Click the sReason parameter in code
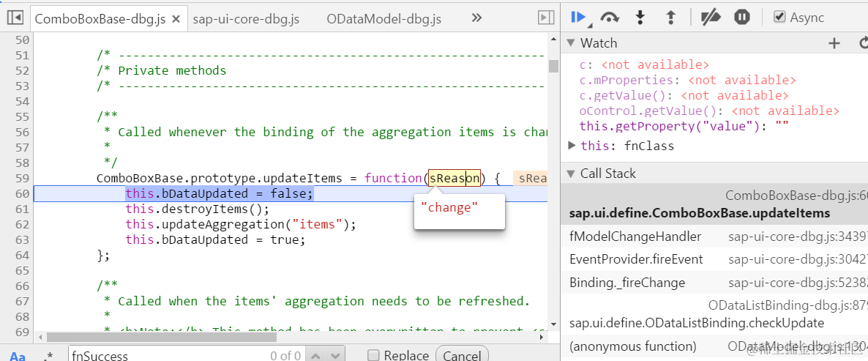Image resolution: width=868 pixels, height=361 pixels. pos(454,178)
